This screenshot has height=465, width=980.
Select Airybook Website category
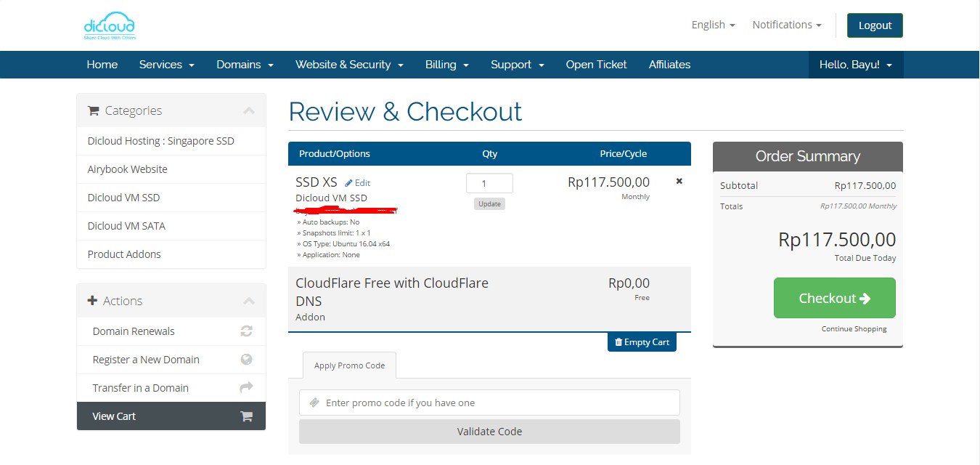tap(171, 169)
